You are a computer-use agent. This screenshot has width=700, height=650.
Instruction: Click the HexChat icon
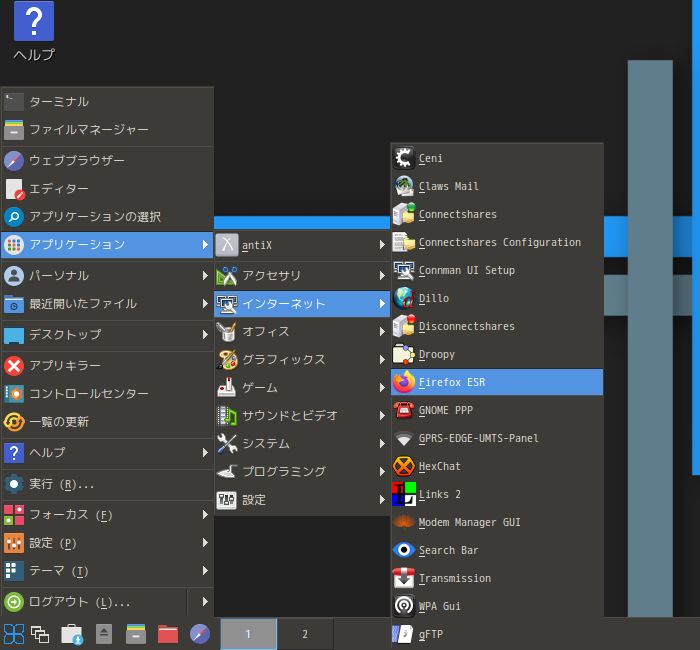tap(404, 466)
